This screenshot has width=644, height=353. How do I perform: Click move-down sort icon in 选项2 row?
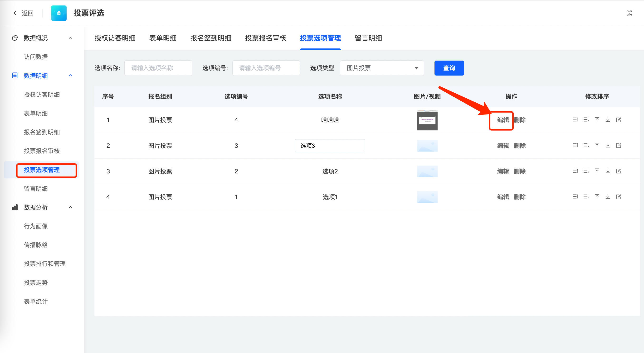586,171
